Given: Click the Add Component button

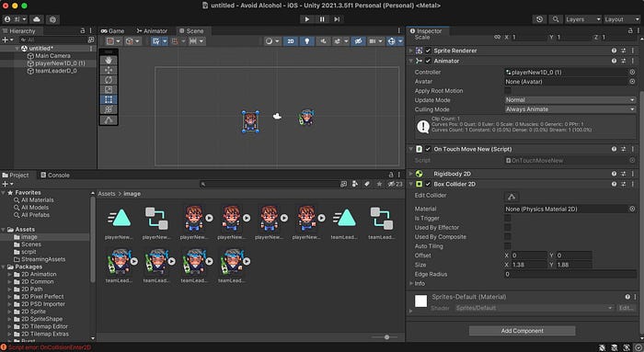Looking at the screenshot, I should click(522, 331).
